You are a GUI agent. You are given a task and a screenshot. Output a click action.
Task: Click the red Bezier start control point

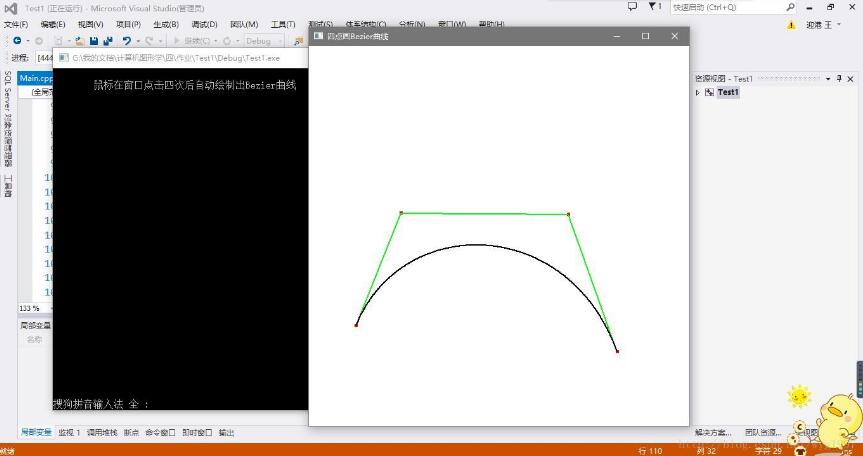[356, 325]
